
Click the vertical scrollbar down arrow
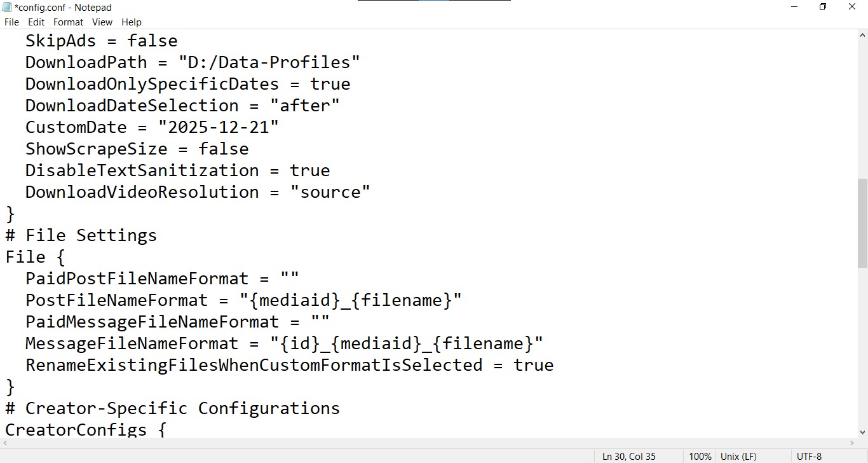(x=862, y=432)
